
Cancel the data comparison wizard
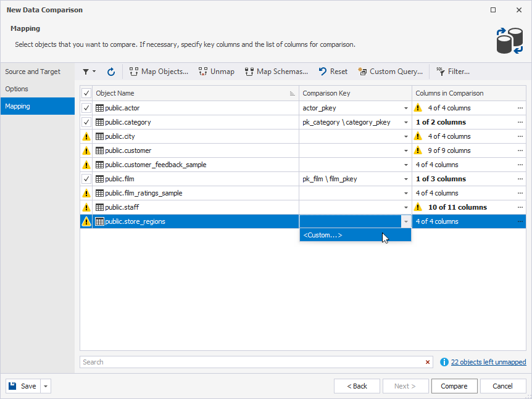502,386
